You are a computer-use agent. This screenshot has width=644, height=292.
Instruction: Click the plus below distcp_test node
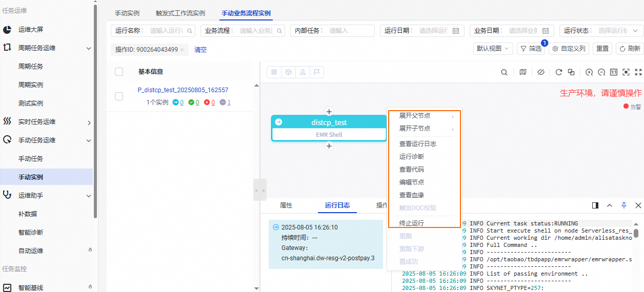pyautogui.click(x=329, y=146)
